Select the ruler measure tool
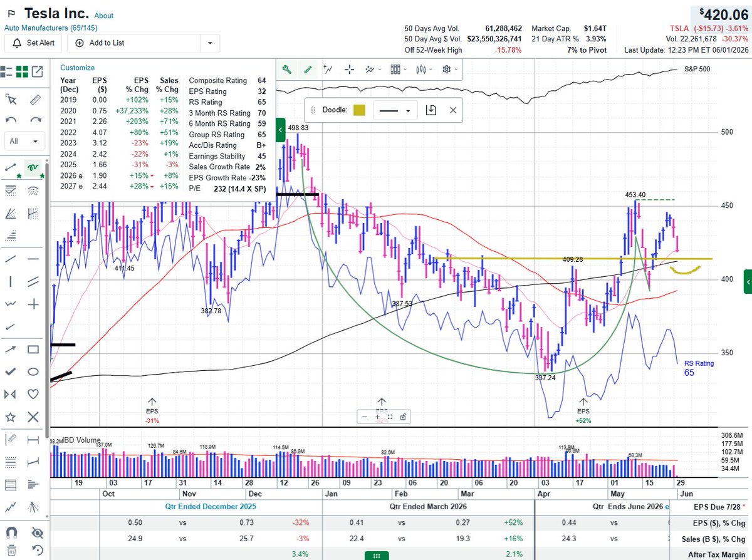Image resolution: width=752 pixels, height=560 pixels. tap(36, 99)
